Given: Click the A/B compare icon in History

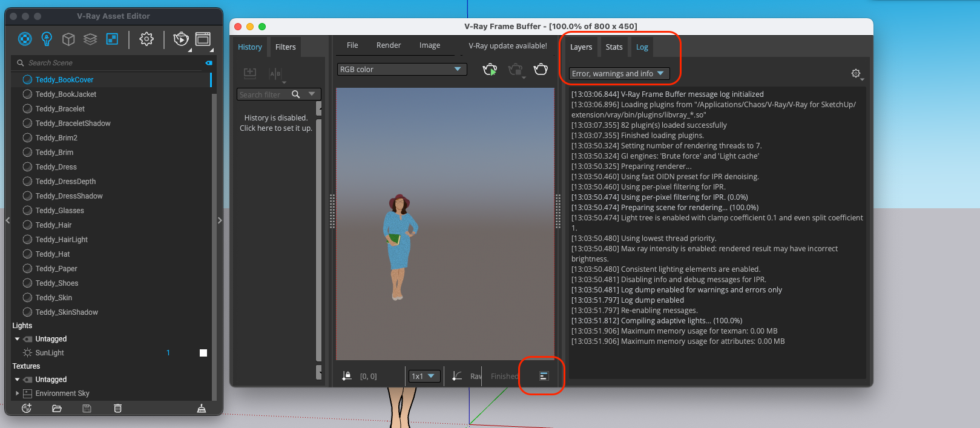Looking at the screenshot, I should pyautogui.click(x=275, y=73).
